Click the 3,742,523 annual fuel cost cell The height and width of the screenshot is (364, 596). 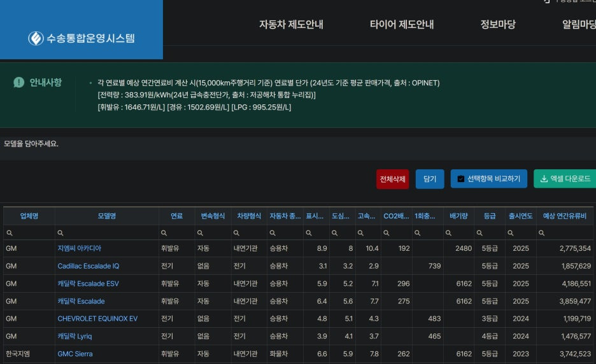click(x=565, y=354)
